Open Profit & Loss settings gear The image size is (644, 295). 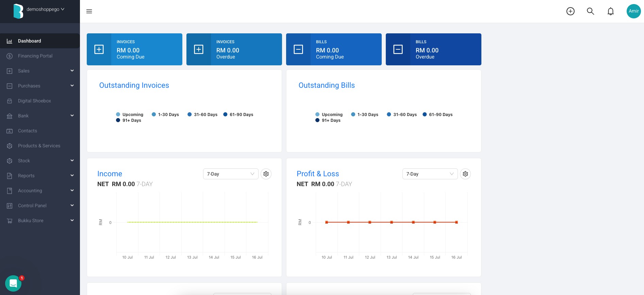click(465, 174)
